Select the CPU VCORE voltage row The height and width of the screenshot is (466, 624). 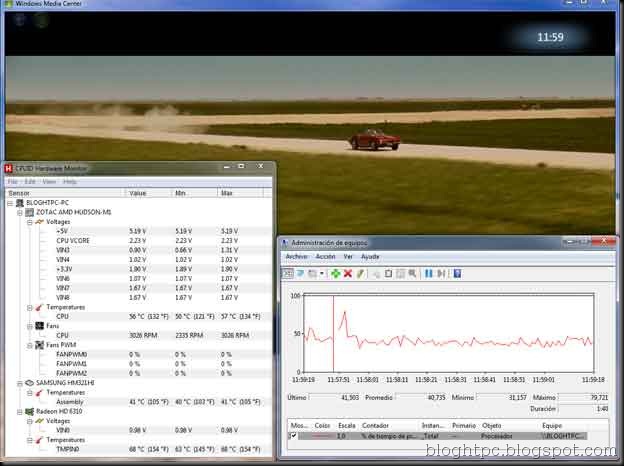pyautogui.click(x=72, y=240)
